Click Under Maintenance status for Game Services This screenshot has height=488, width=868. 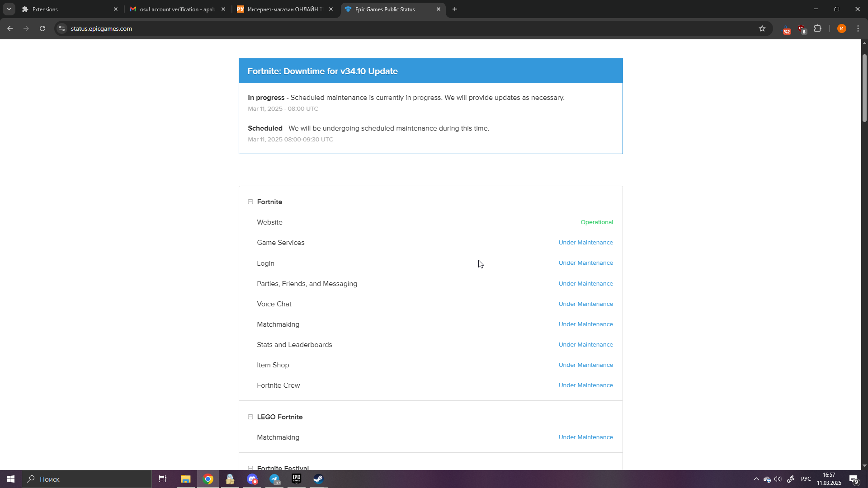(x=586, y=243)
